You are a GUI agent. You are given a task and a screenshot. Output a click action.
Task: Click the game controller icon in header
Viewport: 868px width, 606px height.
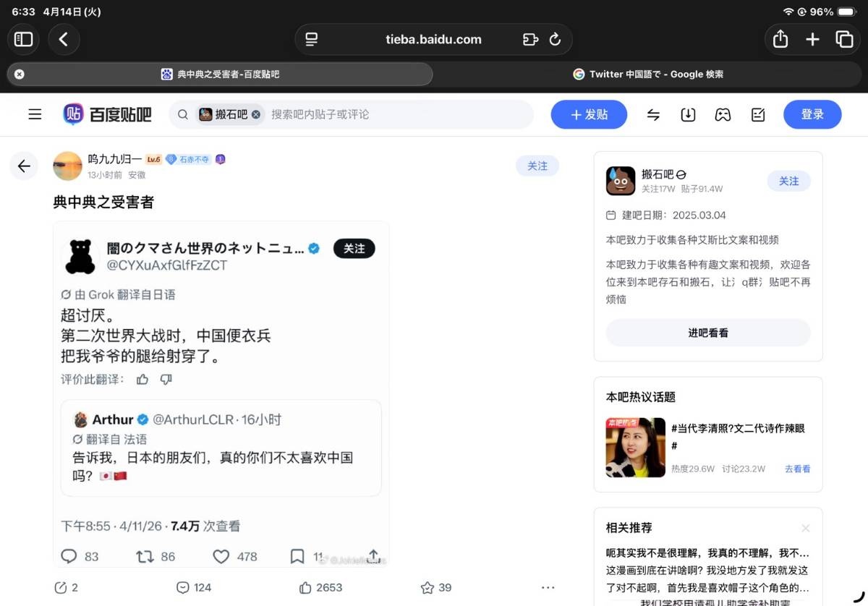(723, 114)
